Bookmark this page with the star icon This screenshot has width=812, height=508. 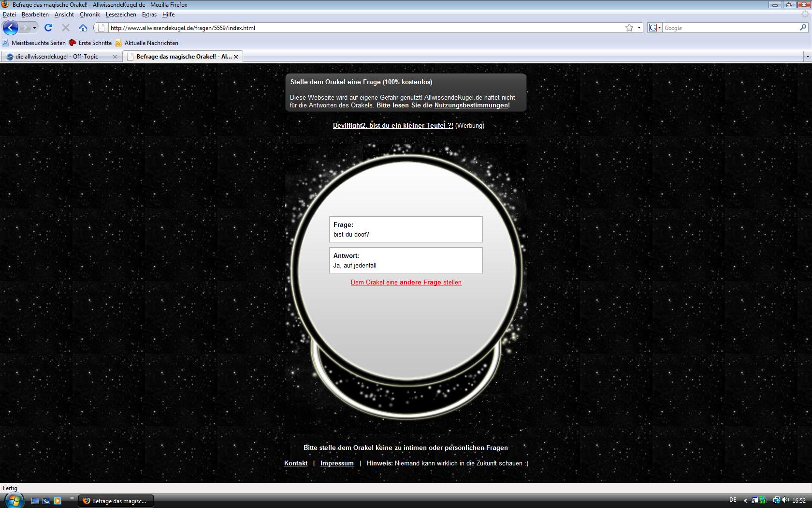[x=629, y=28]
